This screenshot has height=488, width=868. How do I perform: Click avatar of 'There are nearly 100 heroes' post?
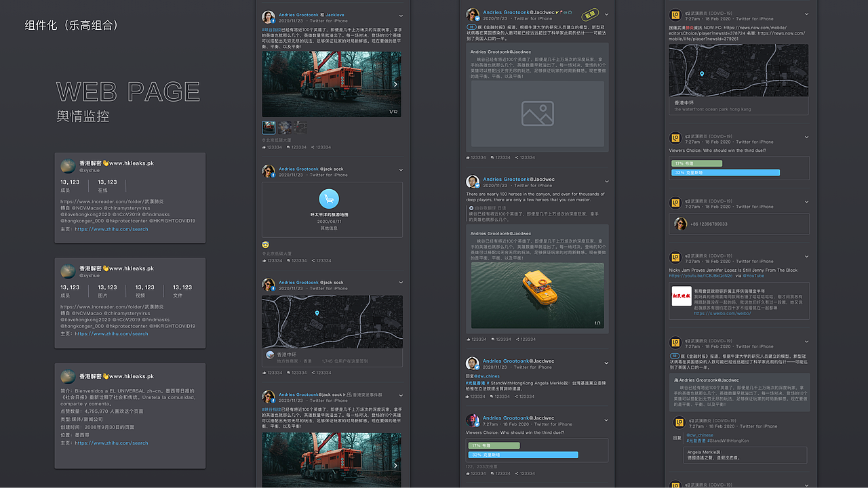473,182
